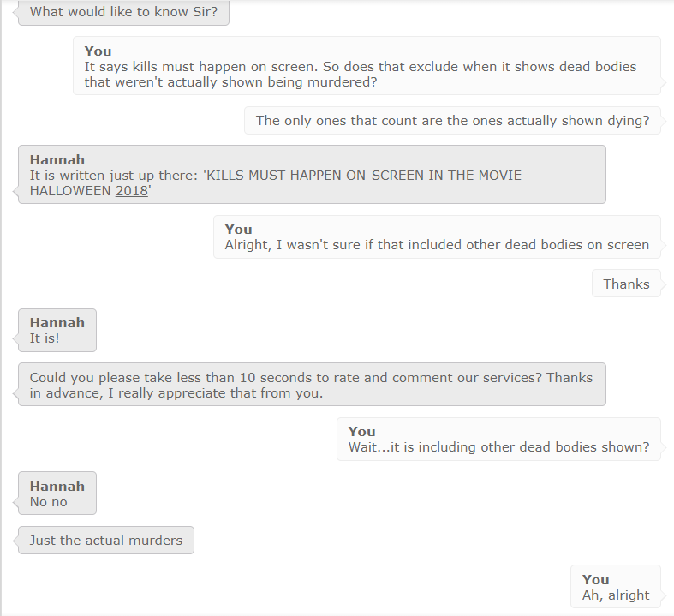Select the 'What would like to know Sir?' message
Viewport: 674px width, 616px height.
[123, 12]
